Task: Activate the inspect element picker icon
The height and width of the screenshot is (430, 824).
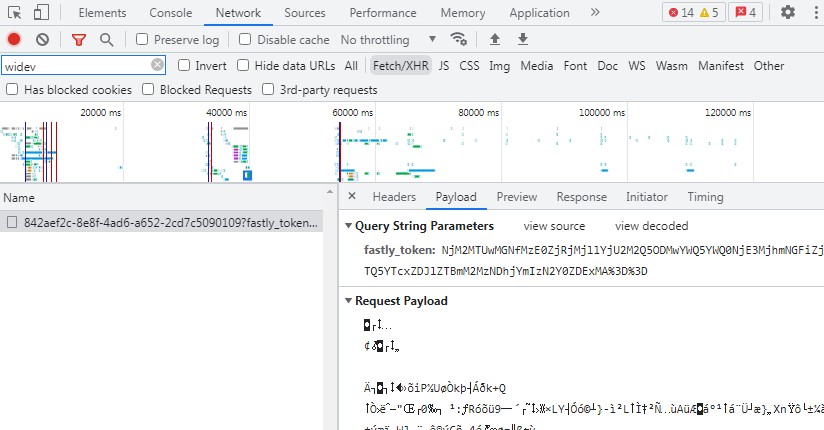Action: click(15, 13)
